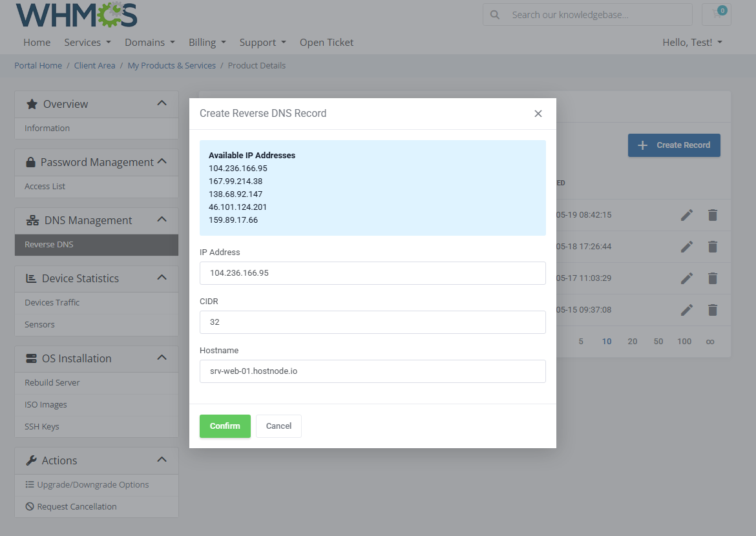Screen dimensions: 756x536
Task: Collapse the Device Statistics panel
Action: pyautogui.click(x=162, y=277)
